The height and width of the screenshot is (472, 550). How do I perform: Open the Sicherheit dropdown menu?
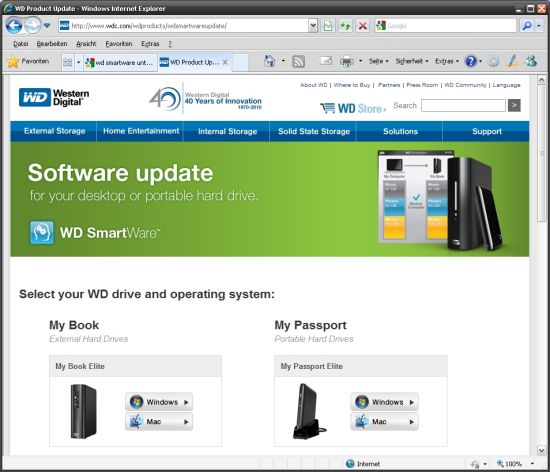pyautogui.click(x=412, y=61)
